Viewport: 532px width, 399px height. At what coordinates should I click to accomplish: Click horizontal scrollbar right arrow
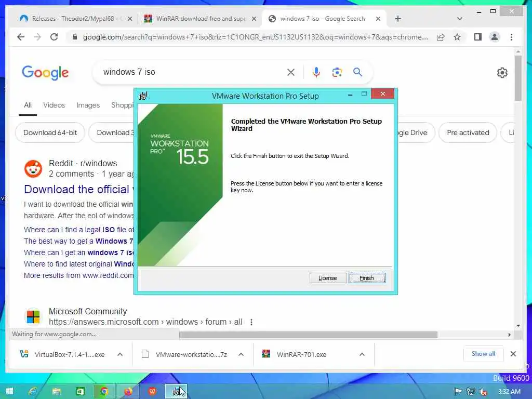tap(509, 335)
